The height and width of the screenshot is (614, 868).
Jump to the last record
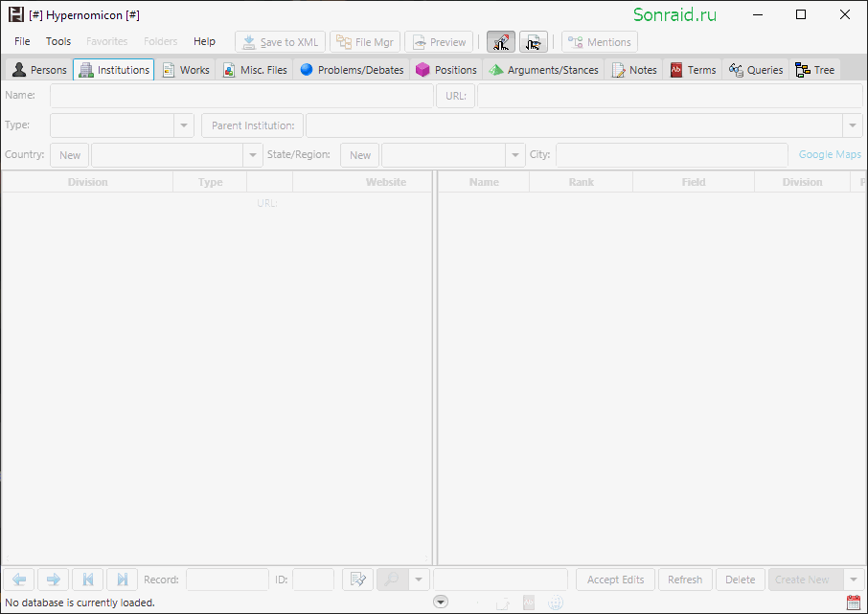click(122, 580)
